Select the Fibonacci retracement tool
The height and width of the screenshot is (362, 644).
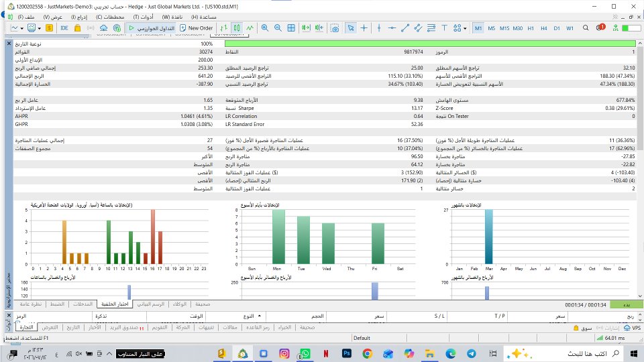point(431,28)
